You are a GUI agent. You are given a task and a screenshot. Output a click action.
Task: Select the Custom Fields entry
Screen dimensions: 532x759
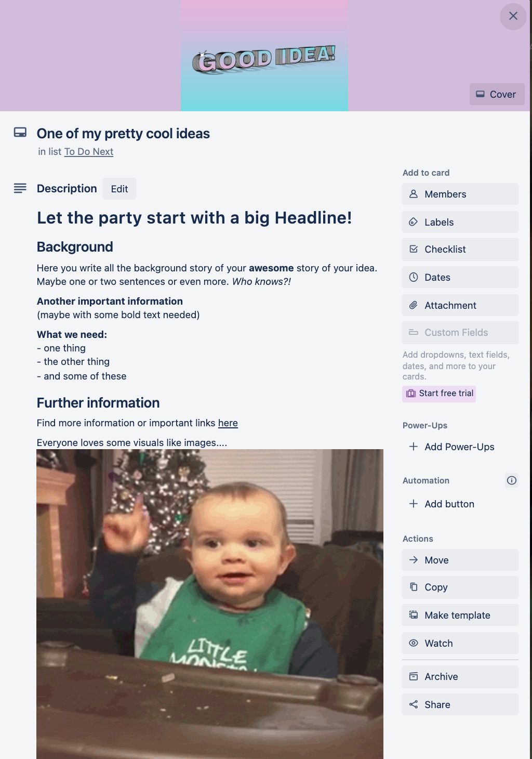pyautogui.click(x=460, y=332)
